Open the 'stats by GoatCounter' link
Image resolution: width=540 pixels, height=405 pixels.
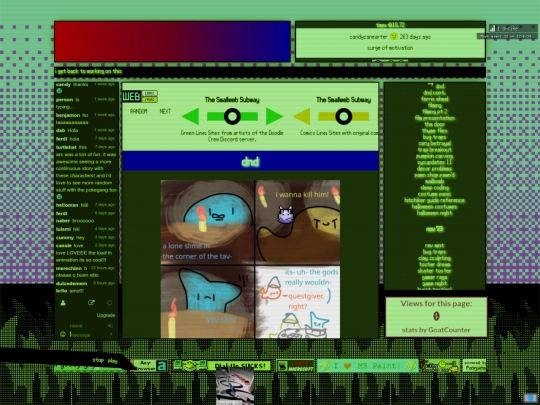click(x=436, y=330)
